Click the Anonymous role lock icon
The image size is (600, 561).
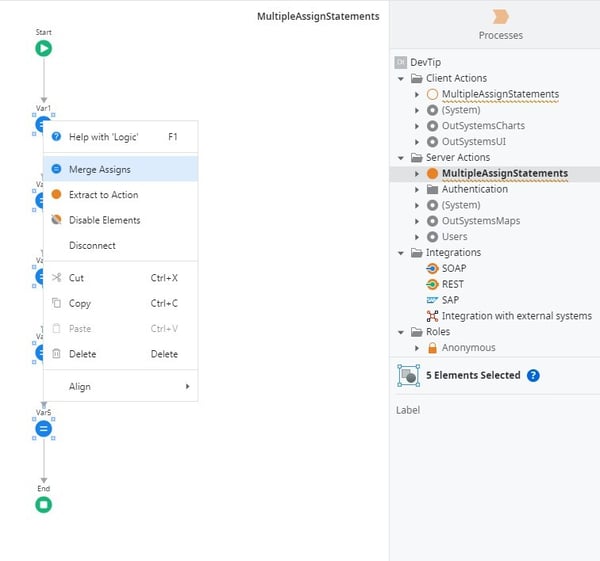[432, 348]
